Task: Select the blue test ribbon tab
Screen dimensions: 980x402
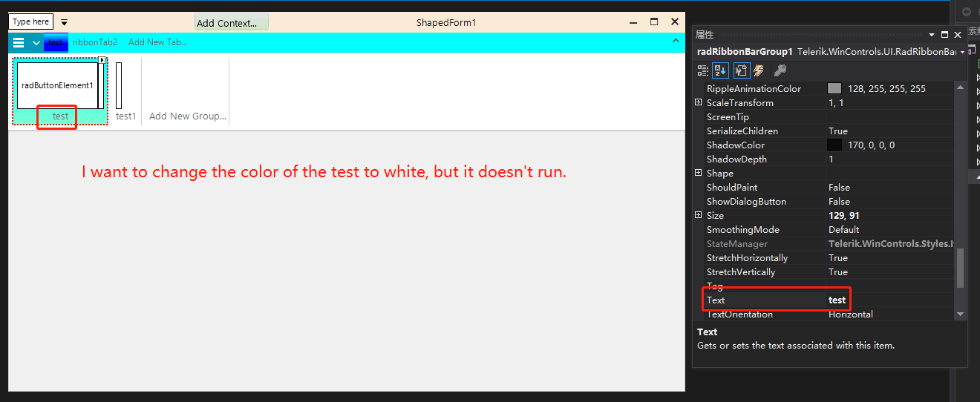Action: pos(56,43)
